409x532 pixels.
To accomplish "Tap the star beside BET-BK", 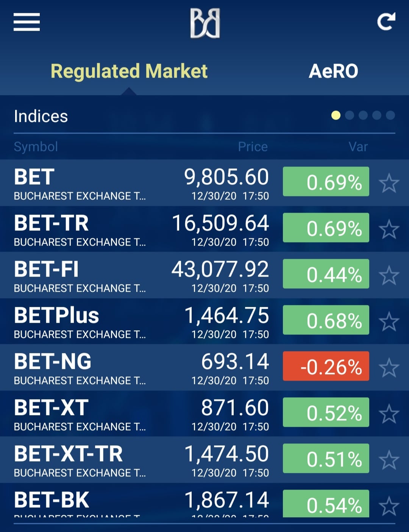I will pyautogui.click(x=389, y=506).
